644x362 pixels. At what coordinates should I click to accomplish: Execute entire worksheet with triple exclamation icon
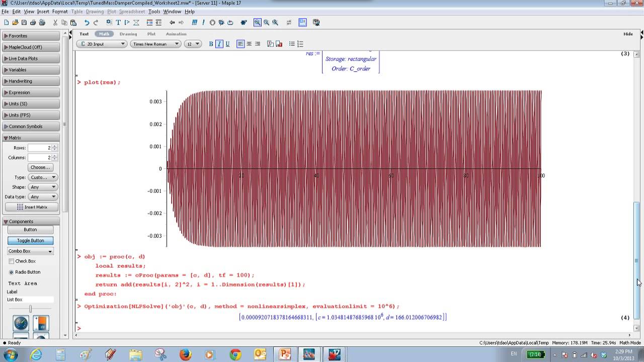point(194,22)
